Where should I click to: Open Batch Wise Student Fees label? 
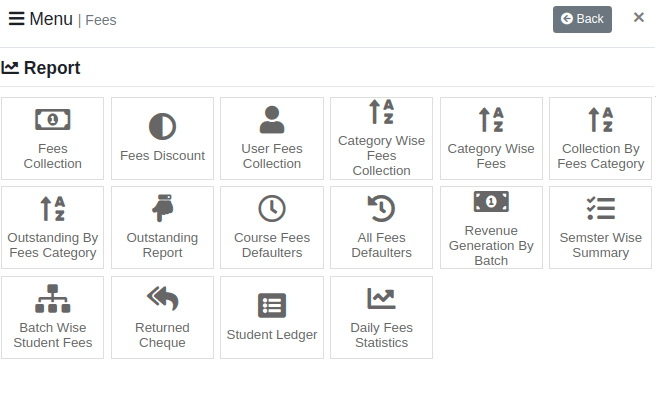(x=53, y=335)
